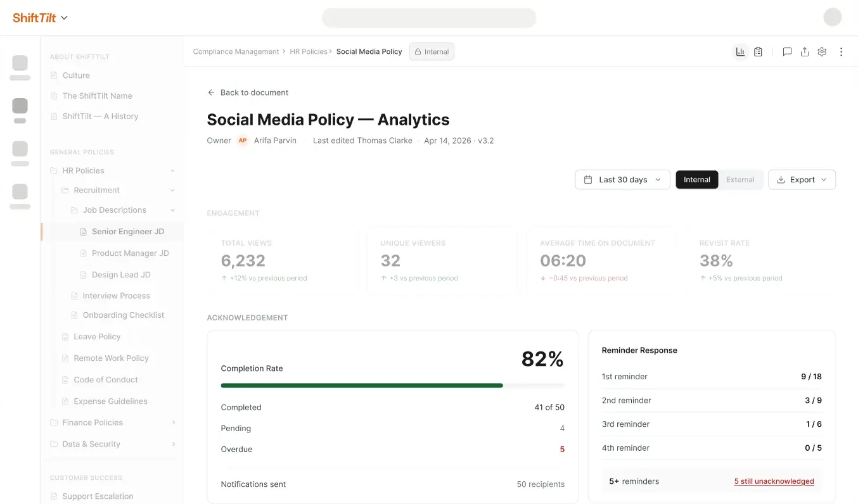Image resolution: width=858 pixels, height=504 pixels.
Task: Collapse the HR Policies folder chevron
Action: click(x=172, y=171)
